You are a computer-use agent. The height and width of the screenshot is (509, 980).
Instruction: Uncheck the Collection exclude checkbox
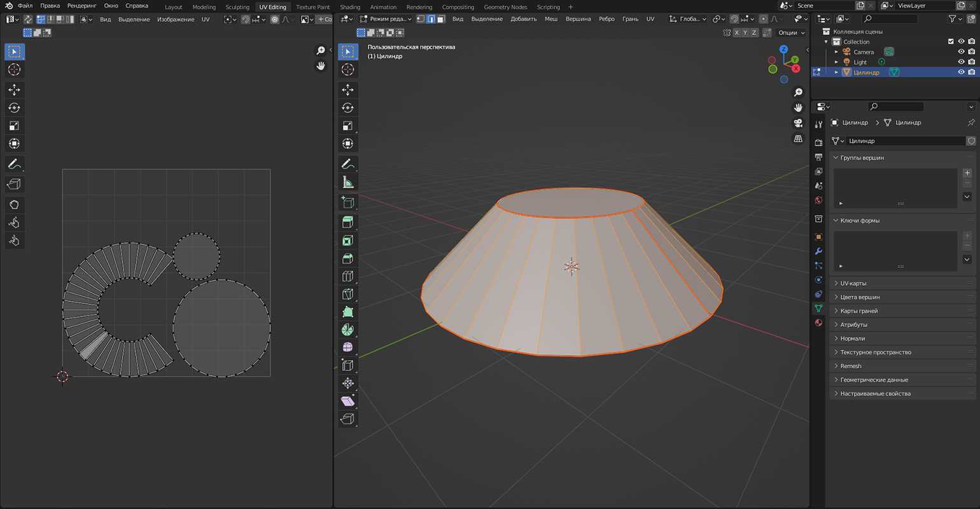pos(951,42)
